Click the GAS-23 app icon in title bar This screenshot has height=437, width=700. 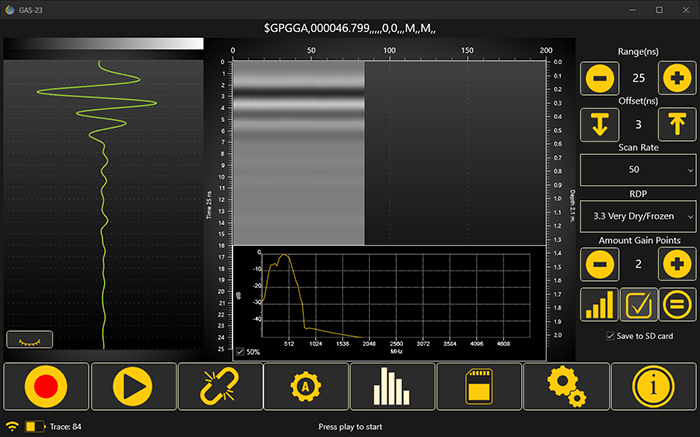coord(9,10)
